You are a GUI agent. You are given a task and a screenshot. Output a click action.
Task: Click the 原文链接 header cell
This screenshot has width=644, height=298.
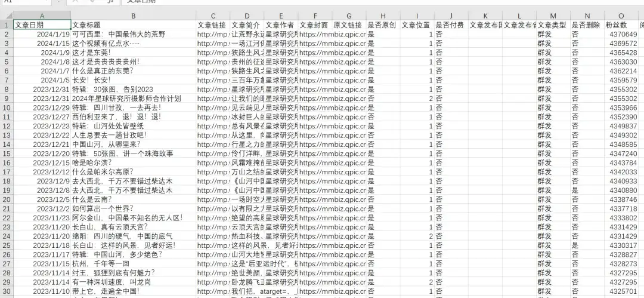[x=349, y=25]
